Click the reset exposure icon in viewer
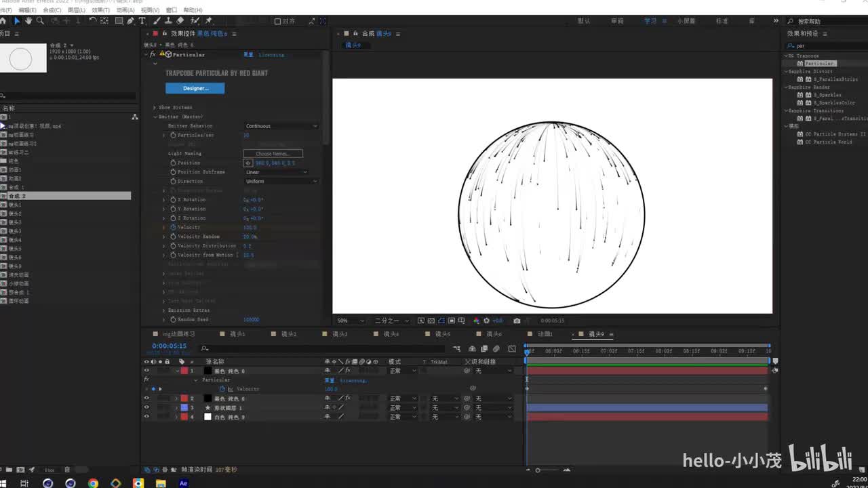 coord(486,321)
